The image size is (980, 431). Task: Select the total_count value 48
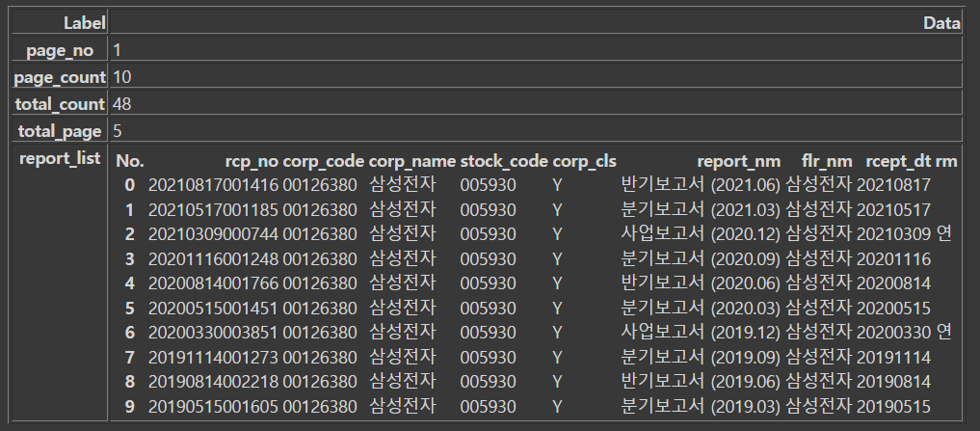point(121,104)
